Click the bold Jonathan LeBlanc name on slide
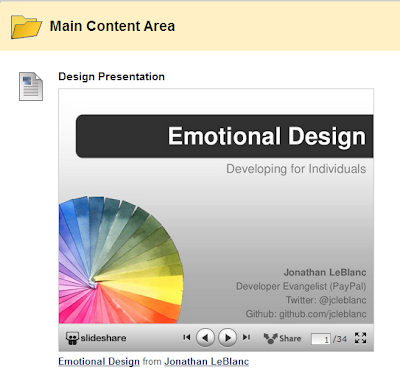 coord(325,272)
